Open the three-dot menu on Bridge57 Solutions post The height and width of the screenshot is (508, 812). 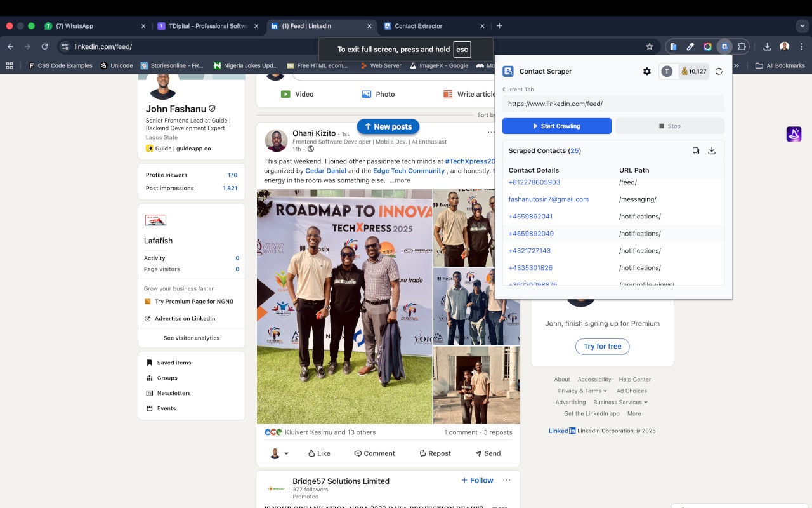(506, 480)
